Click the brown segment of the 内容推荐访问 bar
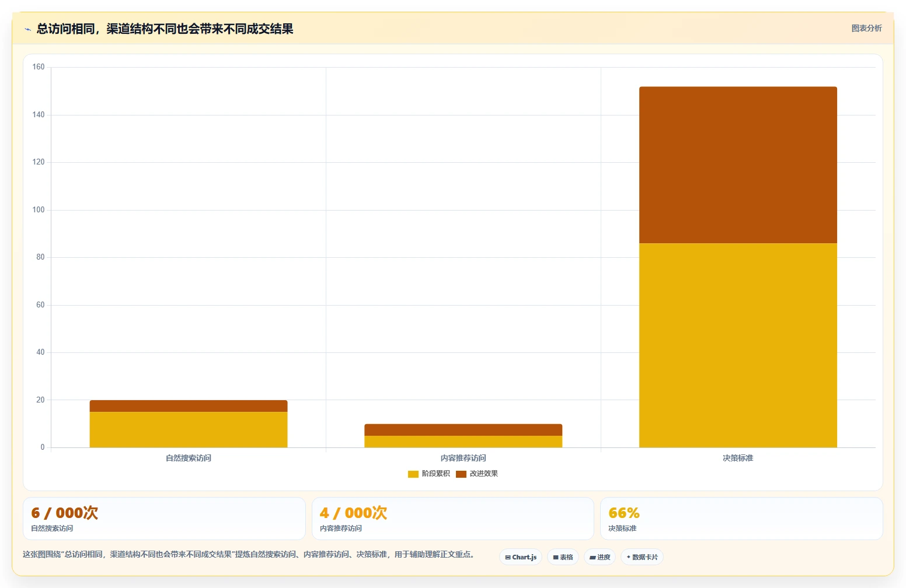The image size is (906, 588). 464,430
